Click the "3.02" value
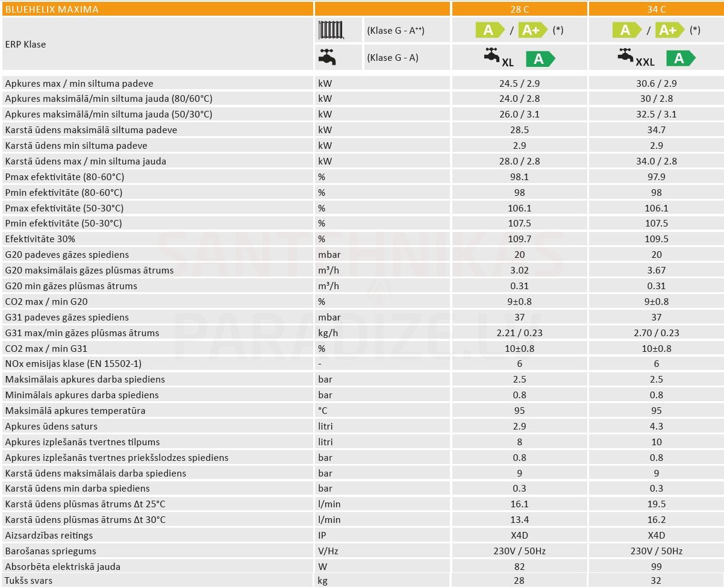This screenshot has width=724, height=588. click(x=519, y=271)
